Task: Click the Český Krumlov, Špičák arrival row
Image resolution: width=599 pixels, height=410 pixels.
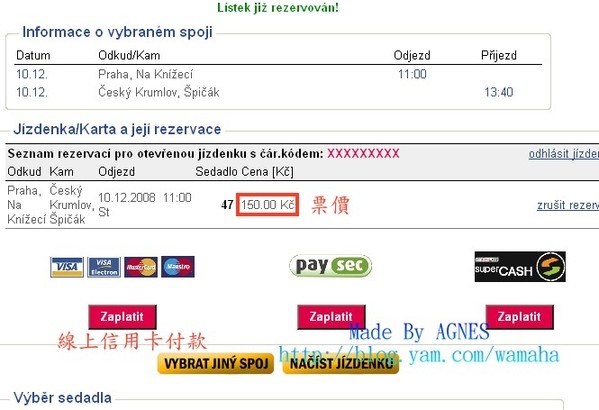Action: [279, 92]
